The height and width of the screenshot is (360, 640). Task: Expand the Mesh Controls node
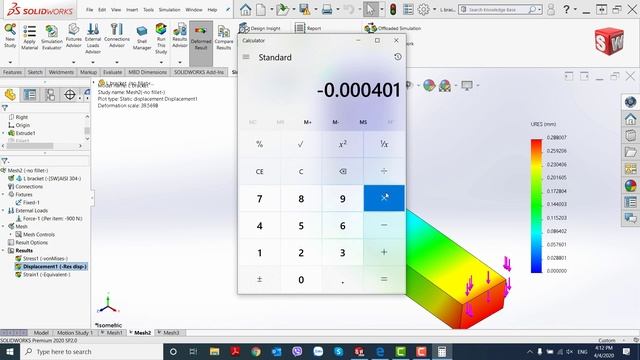click(x=11, y=234)
